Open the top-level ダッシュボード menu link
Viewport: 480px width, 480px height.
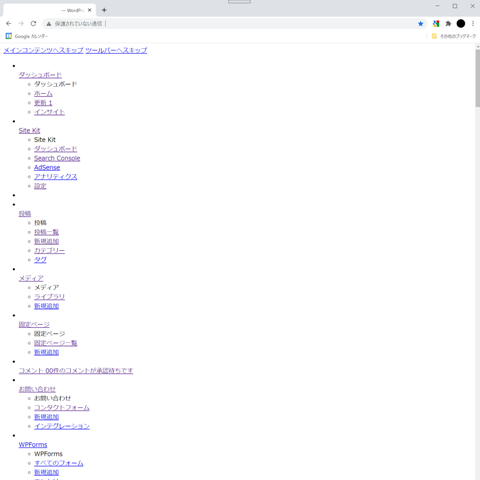click(40, 75)
